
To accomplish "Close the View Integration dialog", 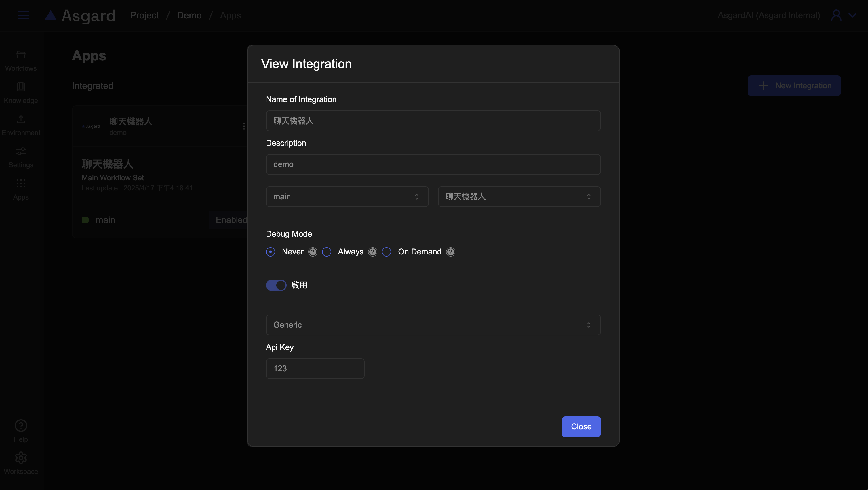I will coord(581,427).
